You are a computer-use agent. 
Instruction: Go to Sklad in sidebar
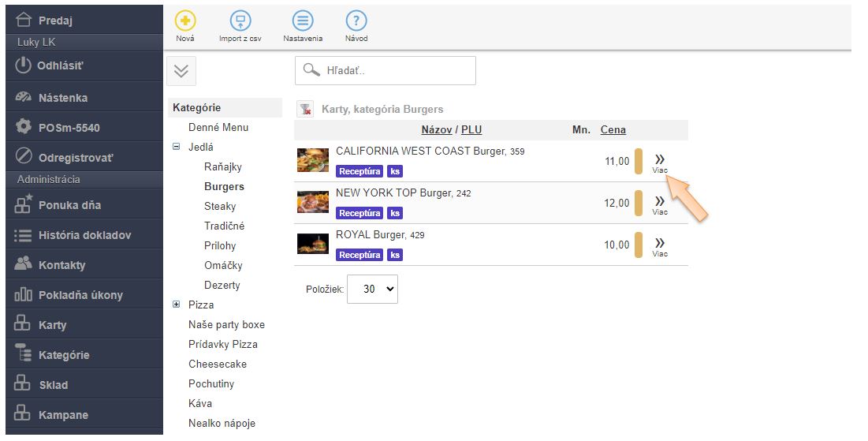[53, 385]
